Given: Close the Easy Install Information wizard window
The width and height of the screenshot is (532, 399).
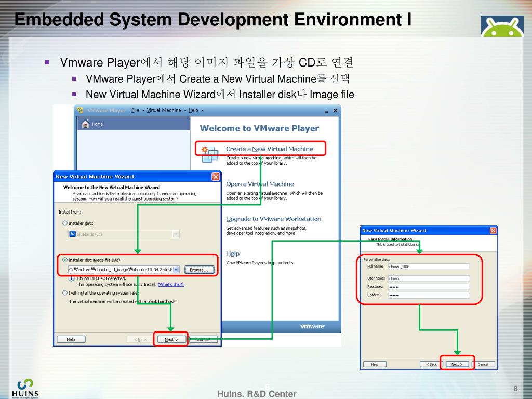Looking at the screenshot, I should click(x=493, y=230).
